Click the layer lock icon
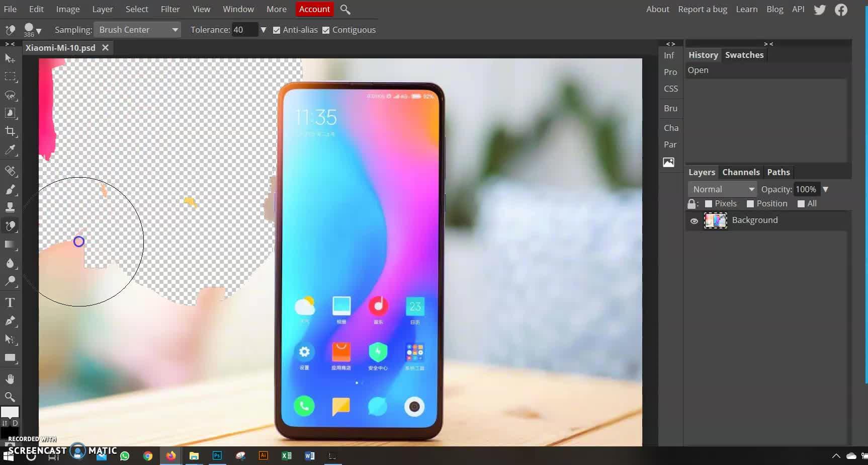The width and height of the screenshot is (868, 465). tap(692, 204)
